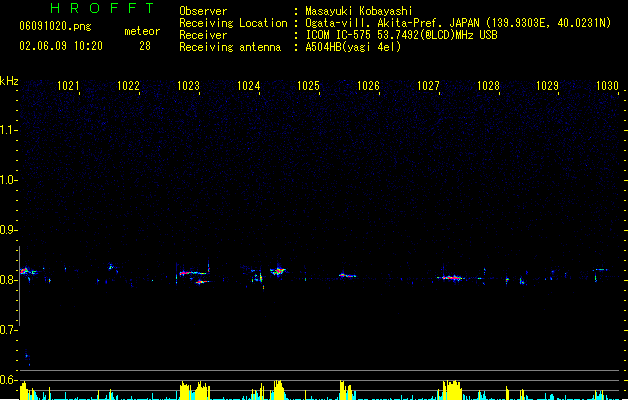Click the yellow power peak below 1027

(x=452, y=390)
